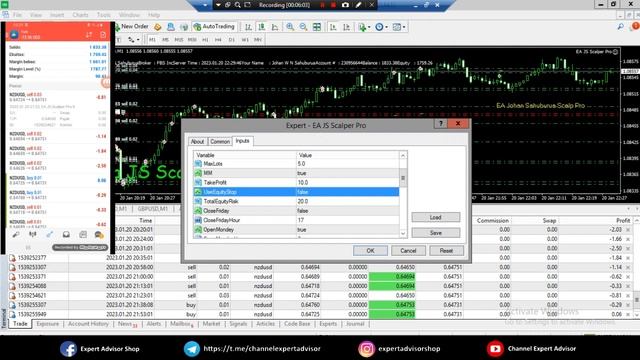Toggle the AutoTrading button

point(214,27)
